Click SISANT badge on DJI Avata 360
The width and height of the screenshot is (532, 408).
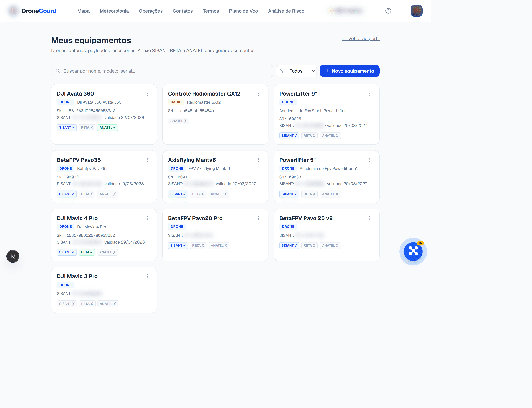67,127
